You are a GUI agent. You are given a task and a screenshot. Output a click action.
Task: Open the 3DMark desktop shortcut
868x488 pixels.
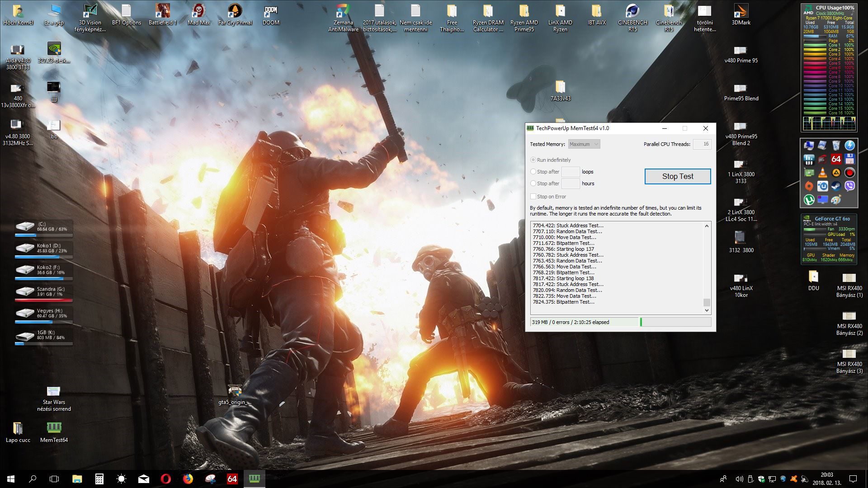pyautogui.click(x=741, y=15)
